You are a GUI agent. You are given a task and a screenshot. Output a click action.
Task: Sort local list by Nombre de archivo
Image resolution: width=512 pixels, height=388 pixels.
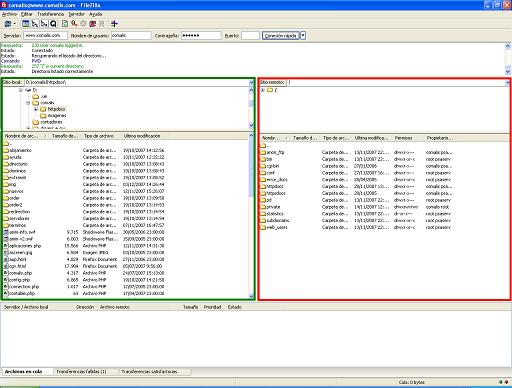(25, 136)
